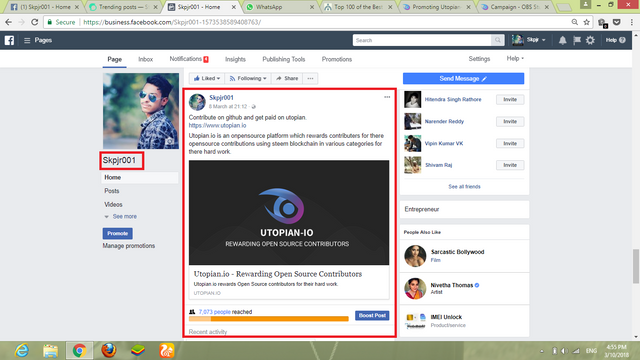Open page Settings

click(479, 59)
